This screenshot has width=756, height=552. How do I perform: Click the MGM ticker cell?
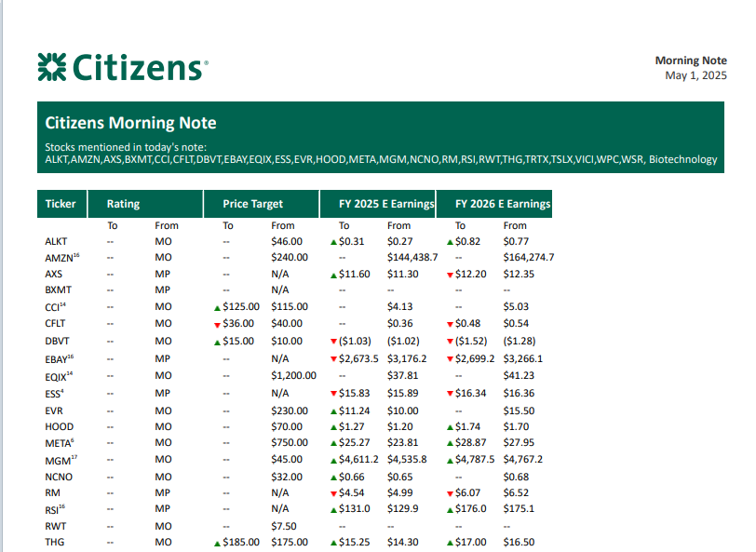pyautogui.click(x=61, y=461)
